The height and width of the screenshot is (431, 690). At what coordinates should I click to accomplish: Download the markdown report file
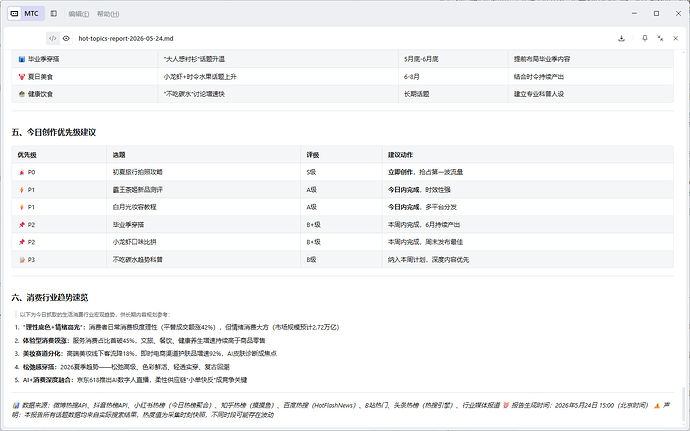tap(621, 38)
